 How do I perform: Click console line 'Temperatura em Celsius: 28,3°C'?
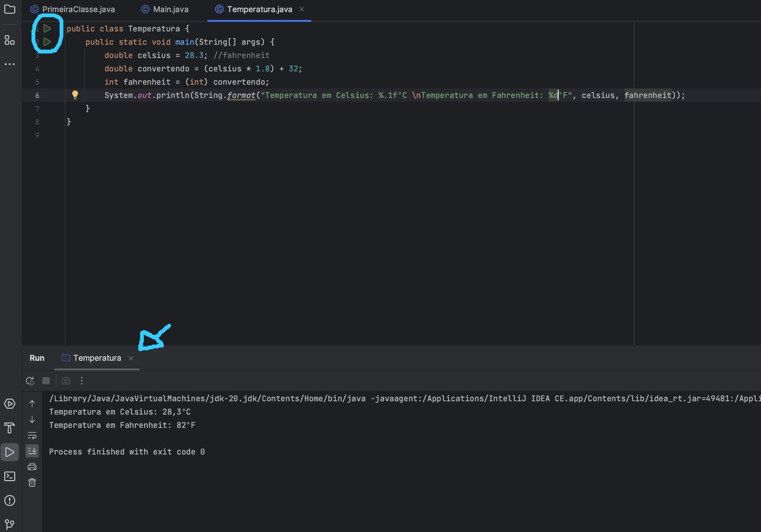click(120, 412)
